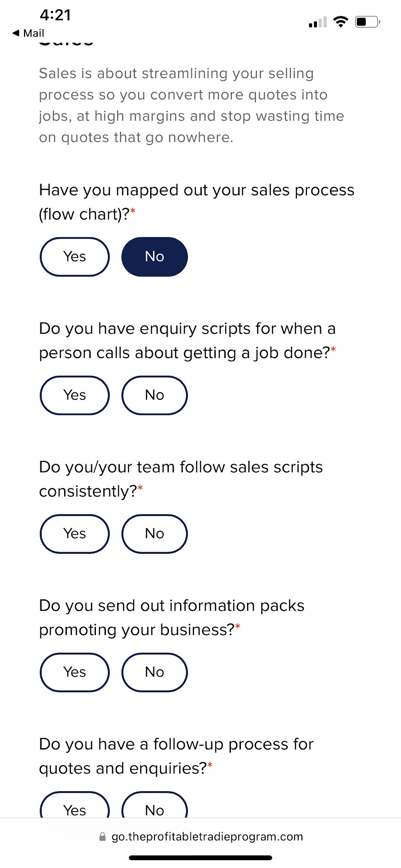The image size is (401, 868).
Task: Choose No for enquiry scripts question
Action: (x=154, y=395)
